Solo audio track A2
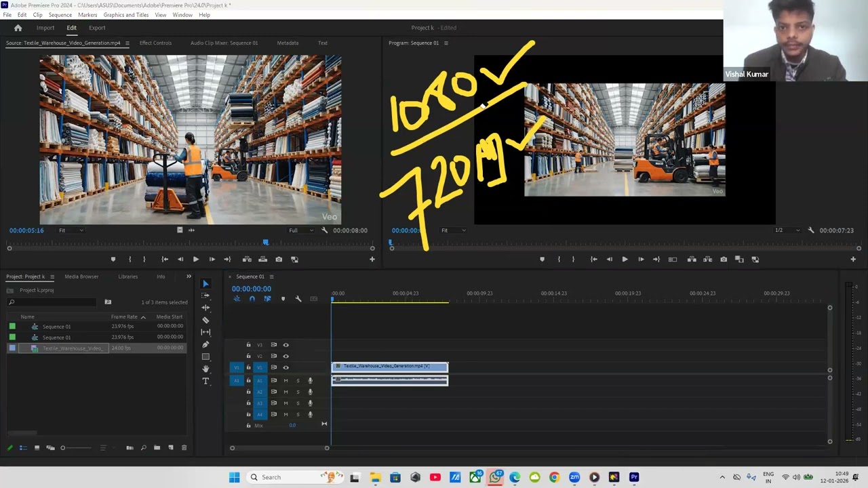Screen dimensions: 868x488 tap(298, 392)
